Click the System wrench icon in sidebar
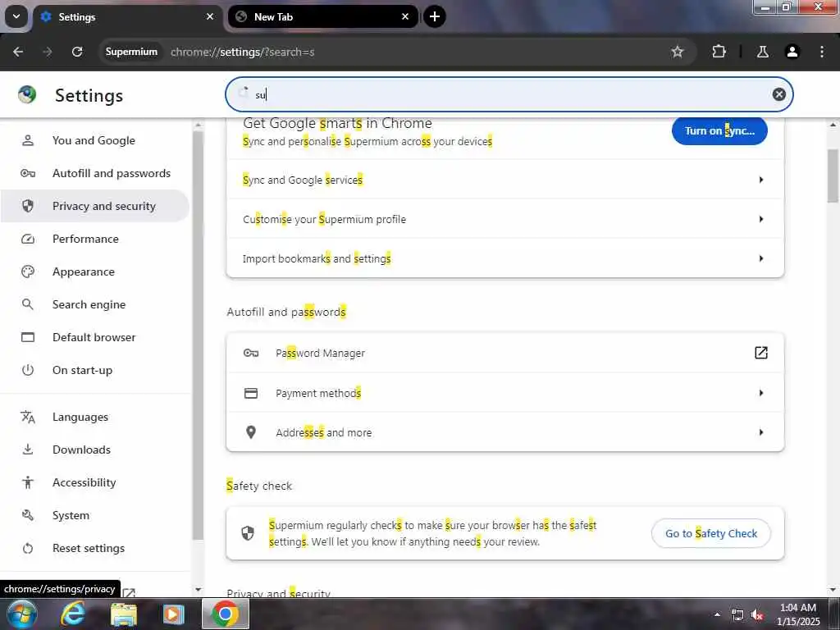The width and height of the screenshot is (840, 630). coord(28,515)
